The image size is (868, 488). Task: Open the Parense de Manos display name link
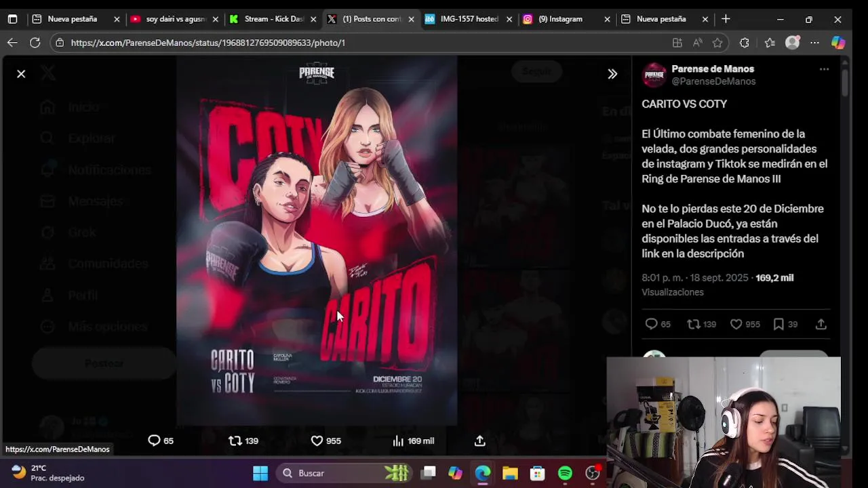(x=713, y=68)
